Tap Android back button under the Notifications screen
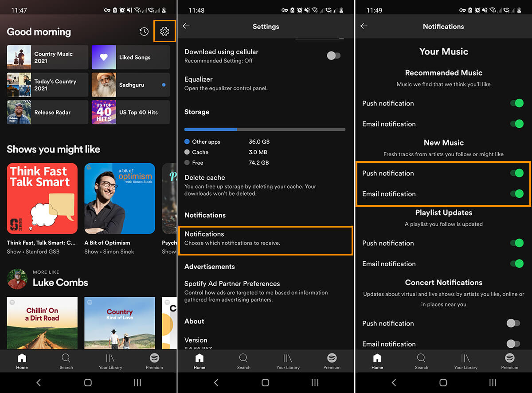532x393 pixels. click(x=394, y=382)
